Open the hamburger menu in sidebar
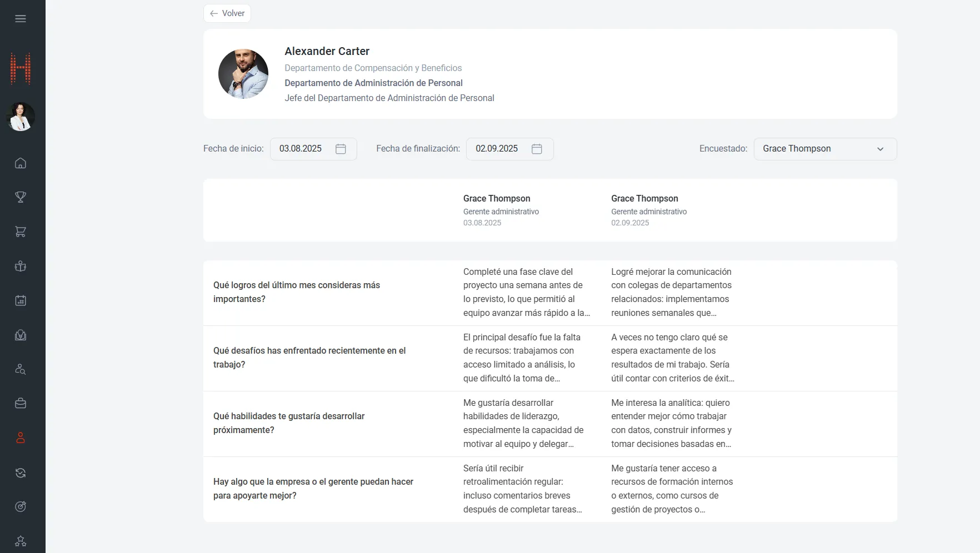The height and width of the screenshot is (553, 980). coord(21,19)
